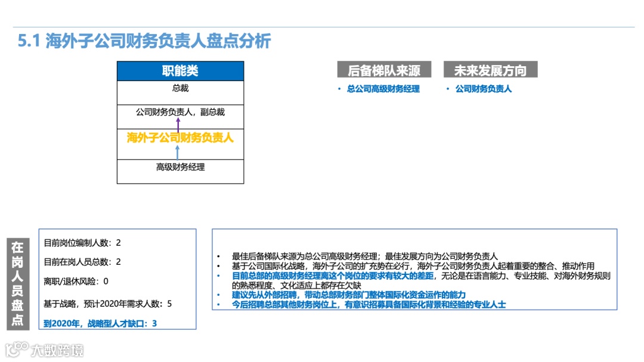The height and width of the screenshot is (362, 644).
Task: Click the 公司财务负责人 bullet under 未来发展方向
Action: point(484,89)
